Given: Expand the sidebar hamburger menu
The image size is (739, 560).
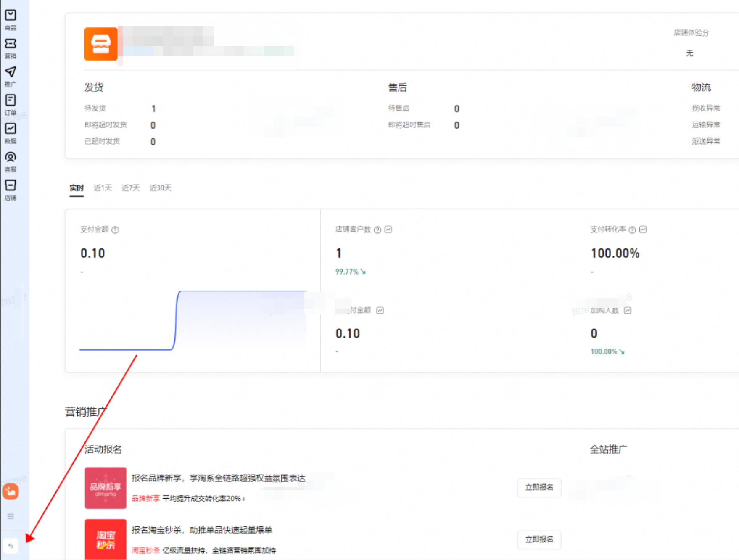Looking at the screenshot, I should pyautogui.click(x=11, y=516).
